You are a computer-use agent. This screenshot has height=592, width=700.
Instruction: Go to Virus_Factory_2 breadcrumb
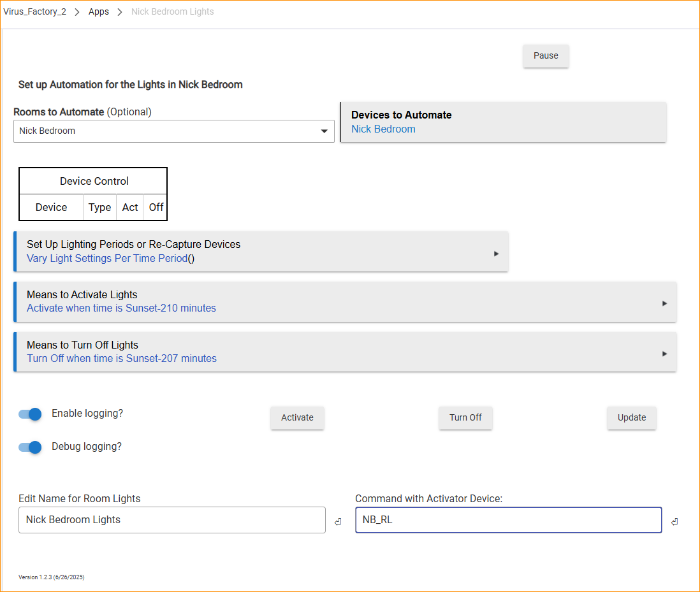[x=35, y=11]
